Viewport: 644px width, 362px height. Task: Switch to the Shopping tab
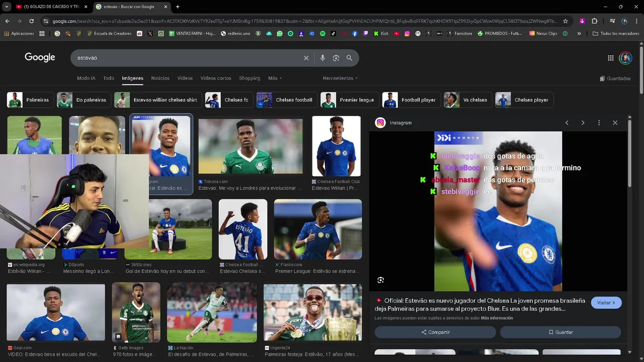pyautogui.click(x=250, y=78)
